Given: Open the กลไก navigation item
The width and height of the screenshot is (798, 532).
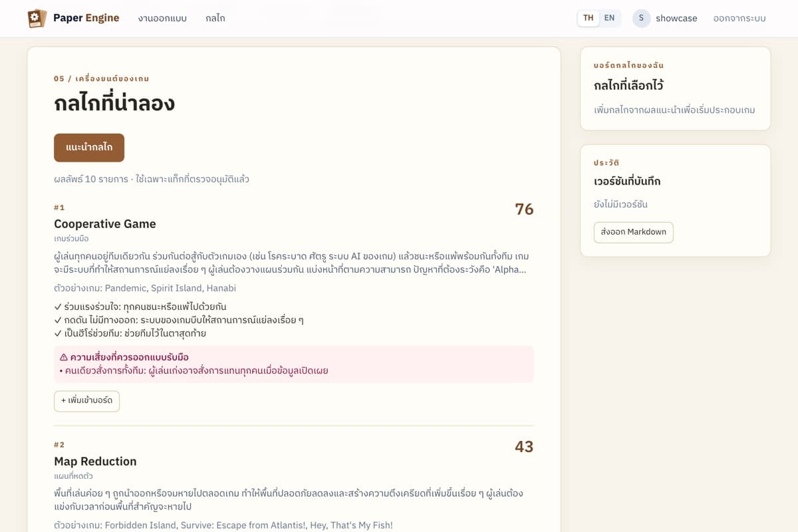Looking at the screenshot, I should [x=215, y=18].
